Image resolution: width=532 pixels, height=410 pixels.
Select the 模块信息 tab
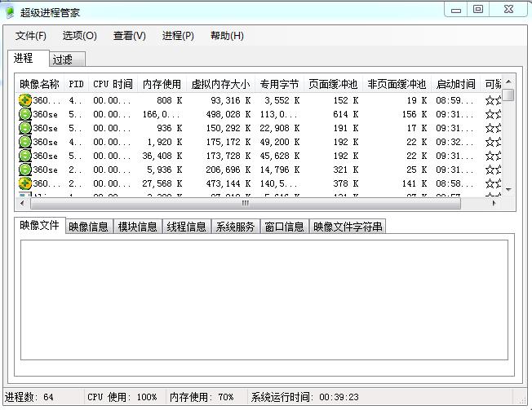[137, 227]
